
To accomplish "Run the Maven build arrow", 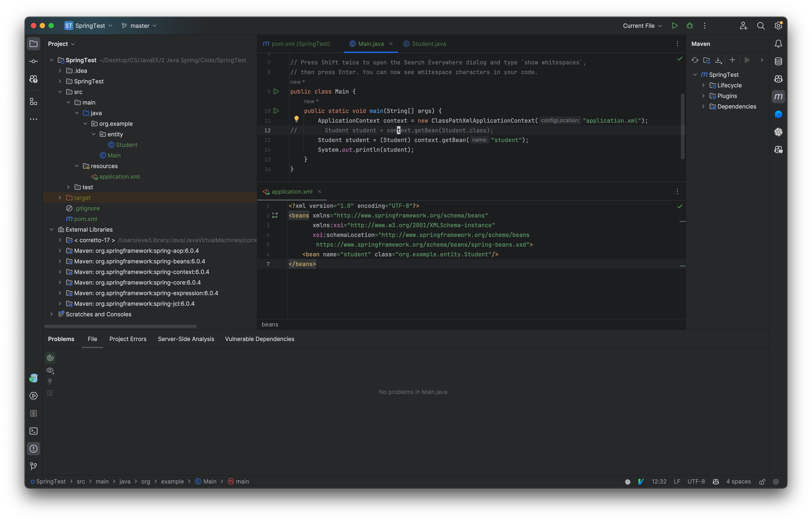I will coord(747,60).
